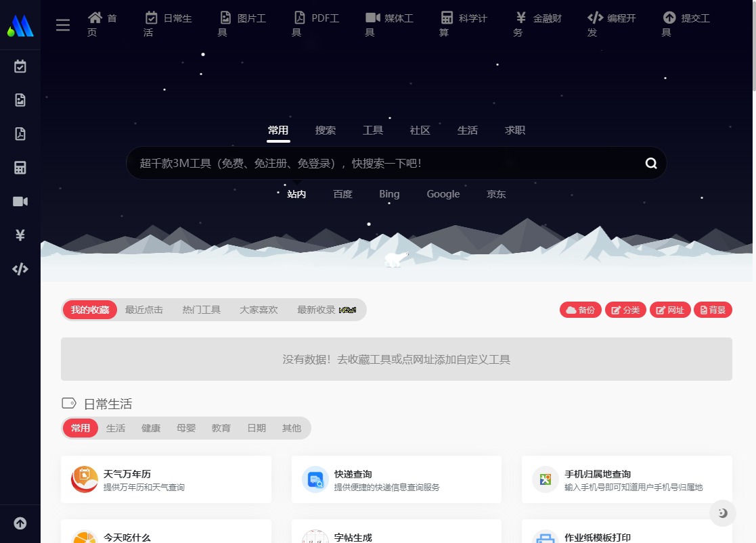
Task: Click the 手机归属地查询 tool icon
Action: pyautogui.click(x=546, y=479)
